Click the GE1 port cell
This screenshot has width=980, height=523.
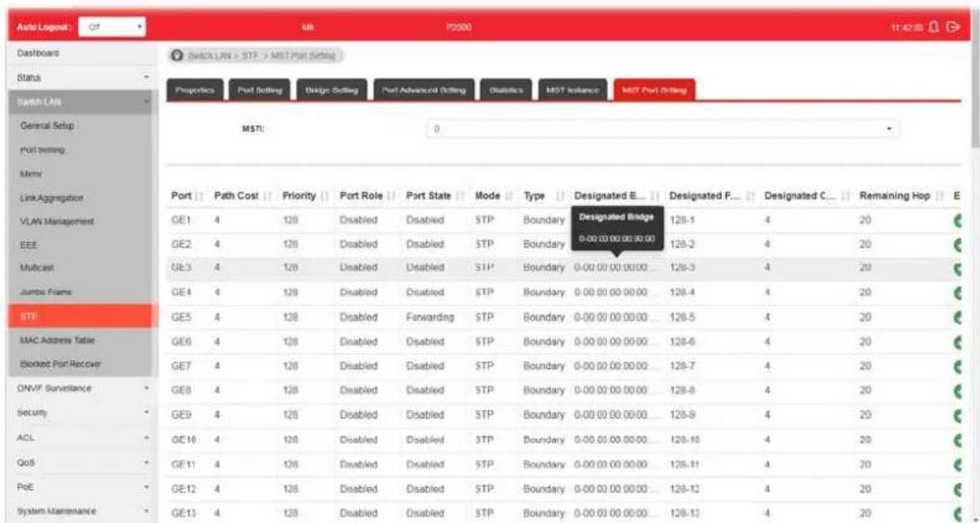pos(179,221)
